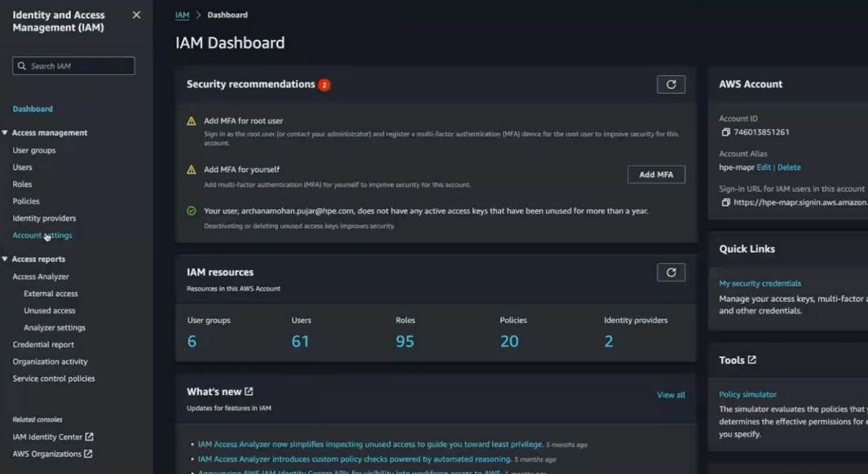
Task: Click the Add MFA for root user heading
Action: coord(244,121)
